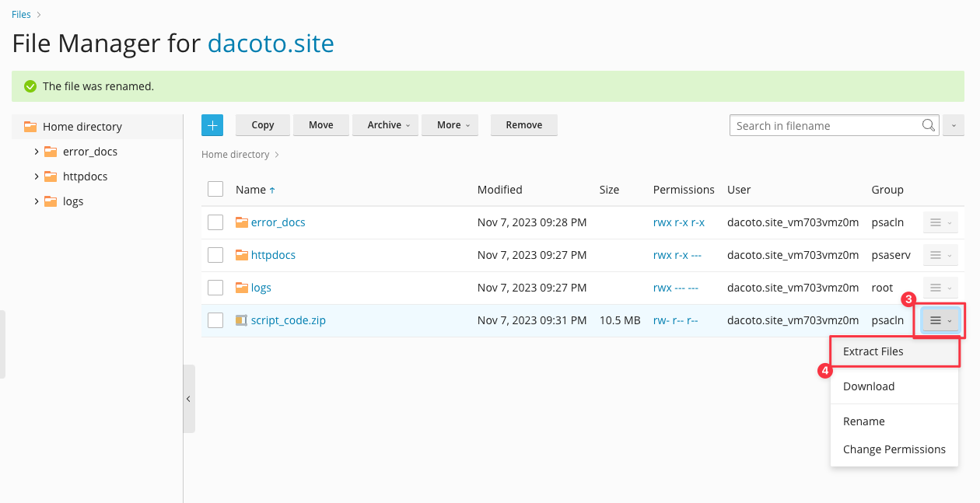The image size is (980, 503).
Task: Open the dacoto.site domain link
Action: click(x=271, y=43)
